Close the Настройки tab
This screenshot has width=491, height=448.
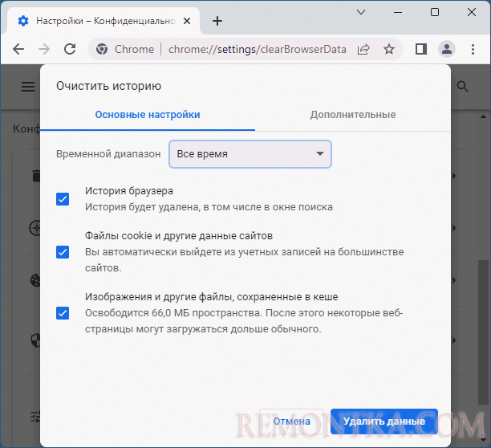click(187, 21)
